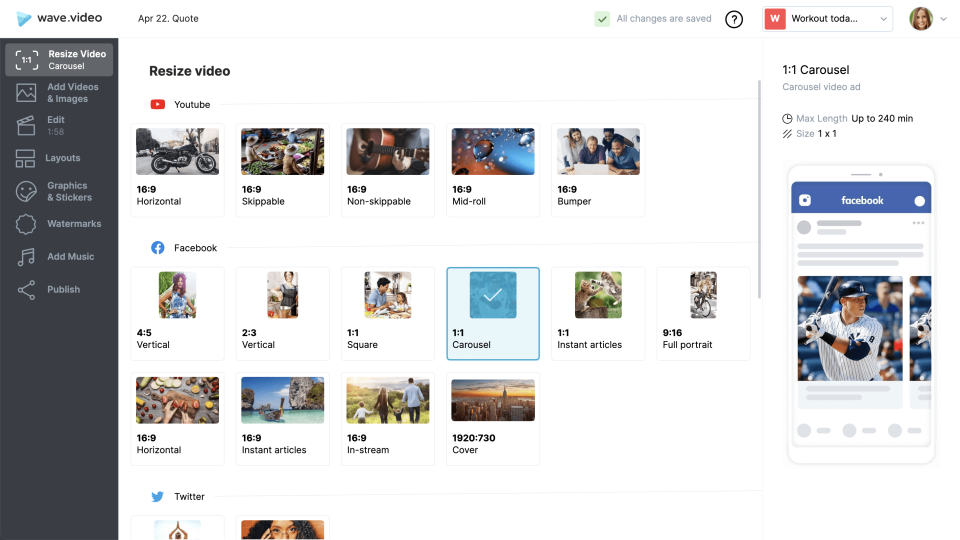This screenshot has height=540, width=960.
Task: Expand the account menu arrow beside avatar
Action: (943, 19)
